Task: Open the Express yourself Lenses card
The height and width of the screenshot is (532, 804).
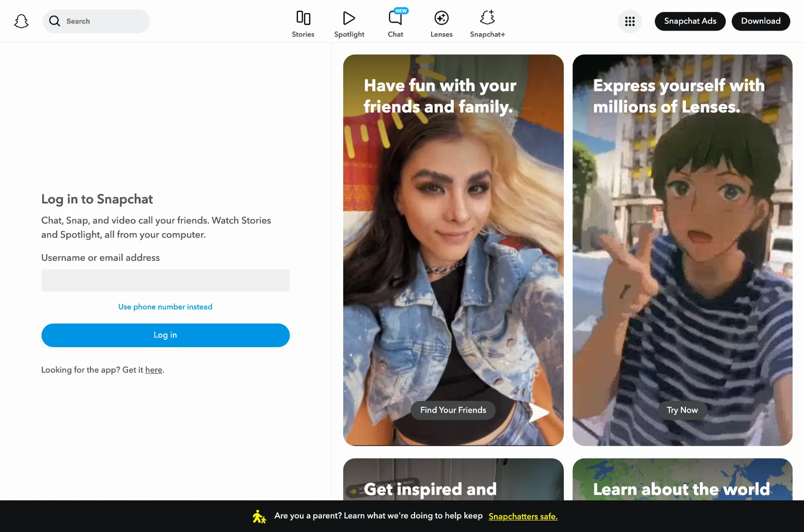Action: pyautogui.click(x=682, y=250)
